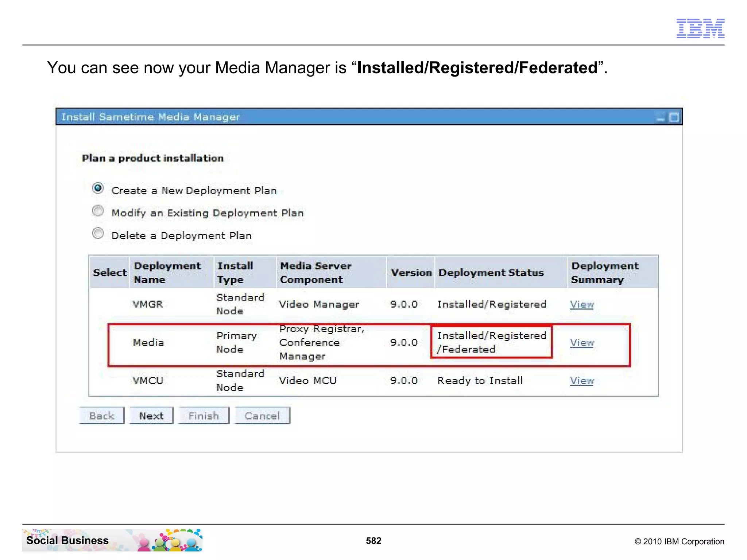The width and height of the screenshot is (747, 560).
Task: Click the Version column header
Action: coord(411,273)
